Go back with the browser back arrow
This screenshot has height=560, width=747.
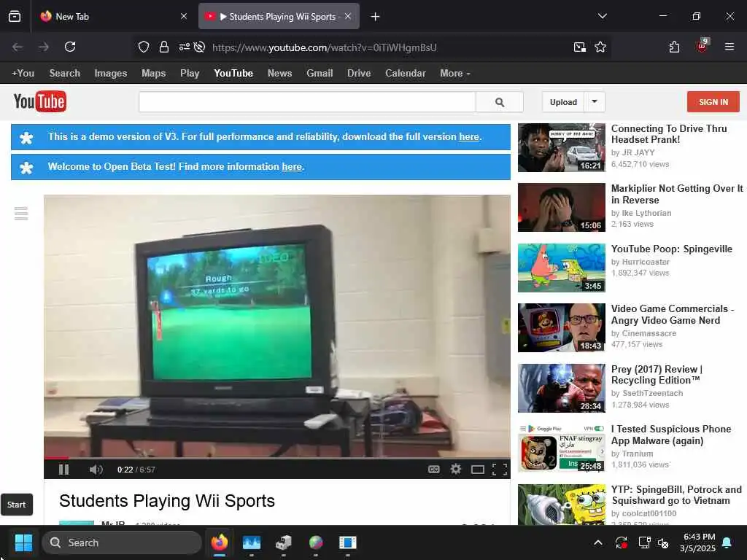[18, 47]
